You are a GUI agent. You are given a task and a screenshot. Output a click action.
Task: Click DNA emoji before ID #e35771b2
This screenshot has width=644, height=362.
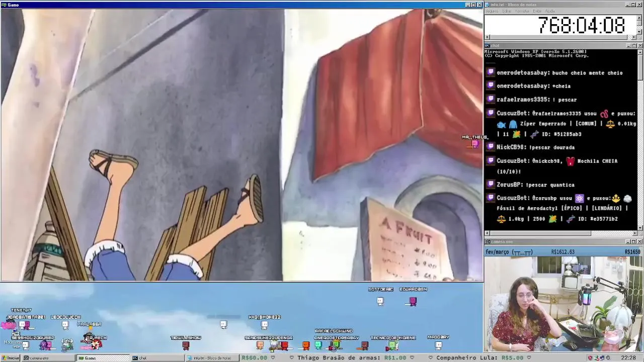point(571,219)
